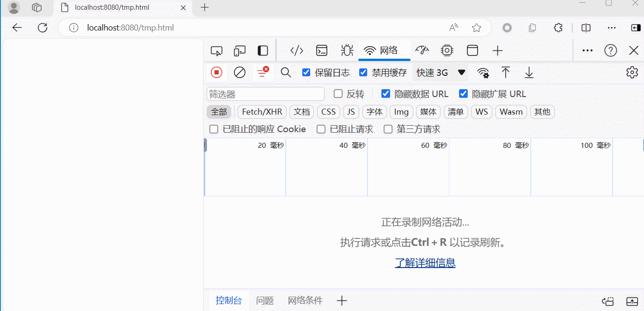This screenshot has height=311, width=644.
Task: Toggle the device emulation icon
Action: coord(239,50)
